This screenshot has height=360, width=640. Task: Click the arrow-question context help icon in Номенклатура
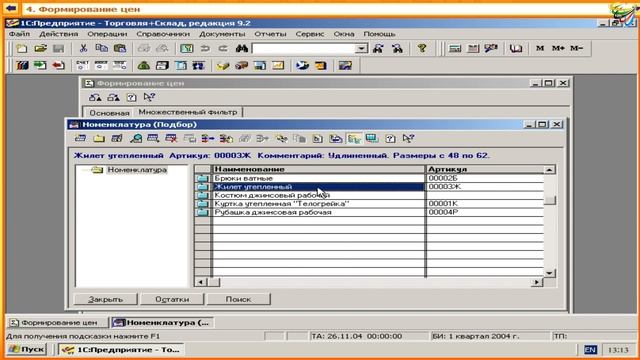pyautogui.click(x=408, y=139)
